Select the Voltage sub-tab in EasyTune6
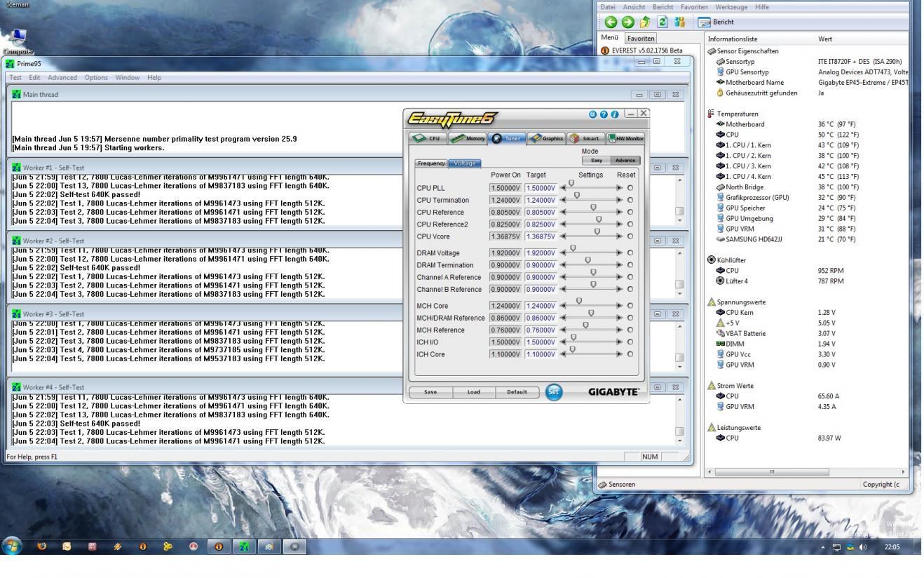924x578 pixels. (464, 163)
